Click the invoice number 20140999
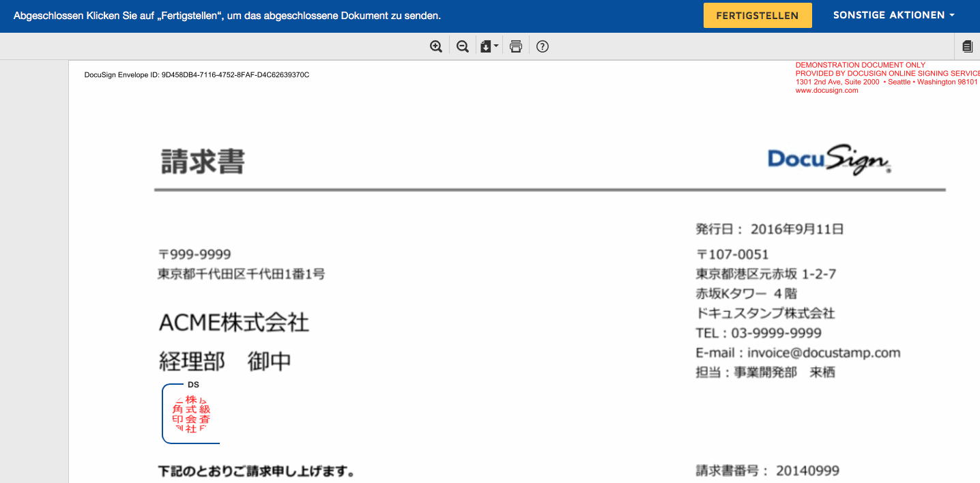Image resolution: width=980 pixels, height=483 pixels. point(807,471)
